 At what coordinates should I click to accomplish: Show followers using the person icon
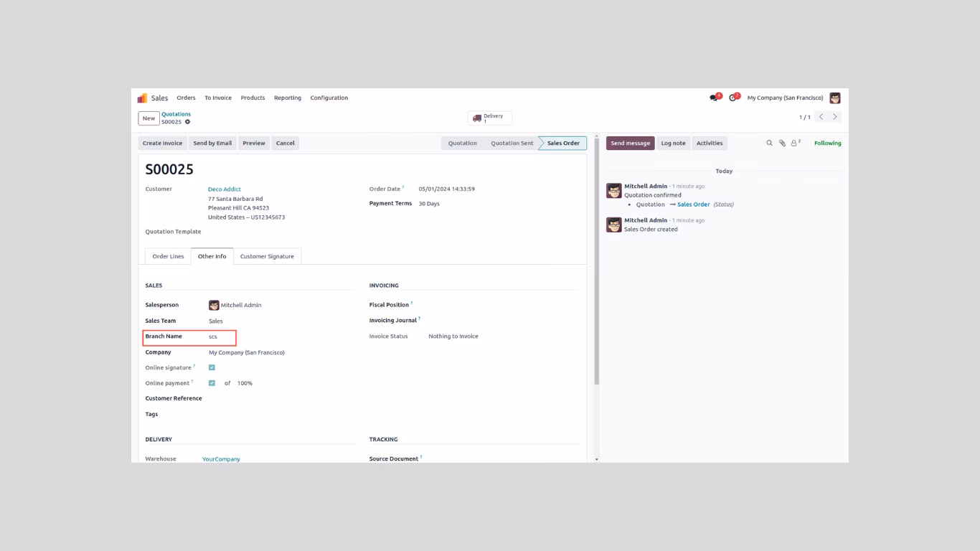pos(795,143)
